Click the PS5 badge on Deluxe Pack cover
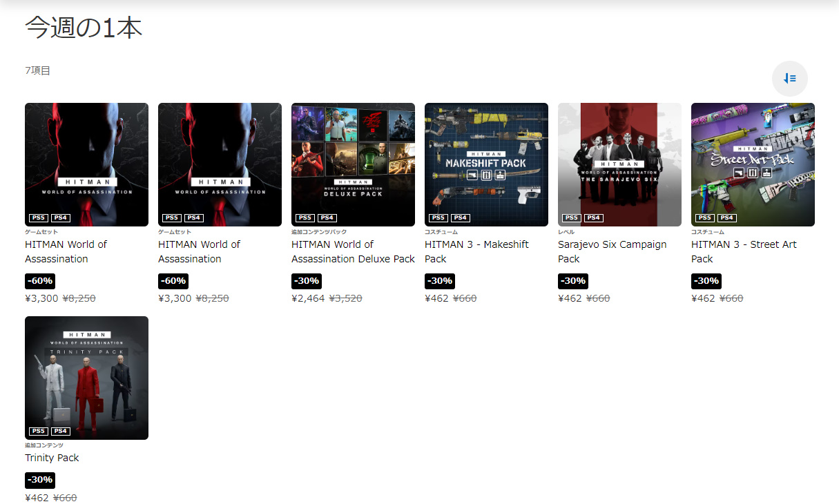The image size is (839, 504). tap(305, 217)
